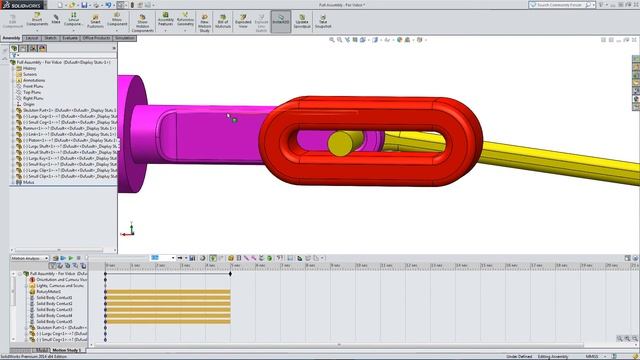Expand the Assembly Features dropdown arrow
Image resolution: width=640 pixels, height=360 pixels.
(165, 30)
